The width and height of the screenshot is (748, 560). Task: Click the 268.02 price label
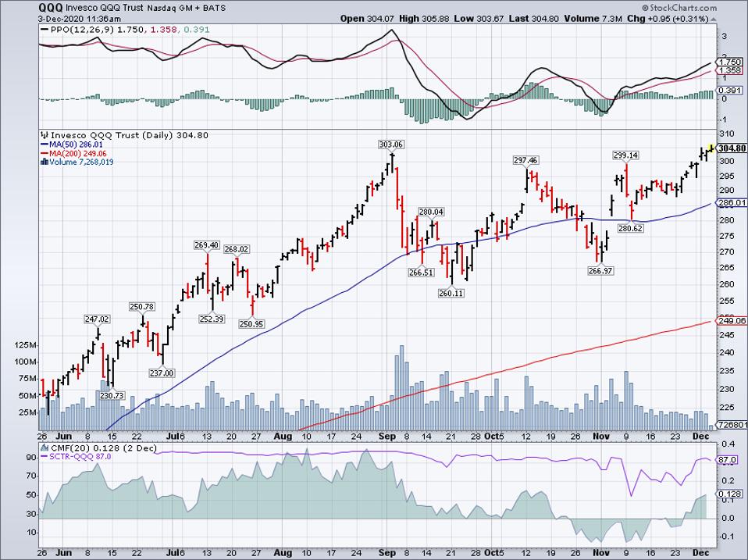[x=237, y=249]
